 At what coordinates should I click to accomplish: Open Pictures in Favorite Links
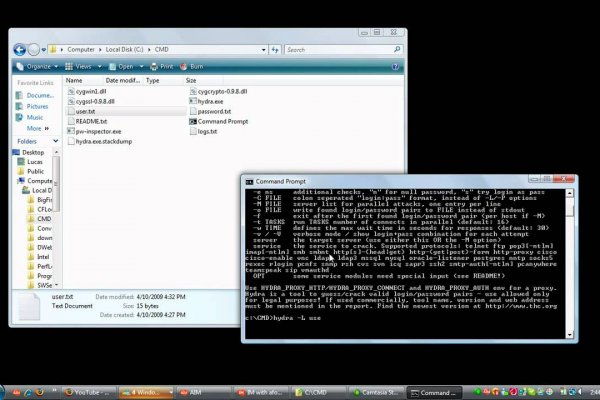37,106
